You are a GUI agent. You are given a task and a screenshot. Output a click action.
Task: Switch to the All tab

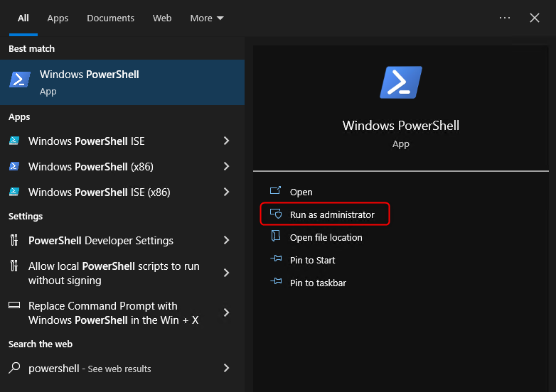(23, 18)
